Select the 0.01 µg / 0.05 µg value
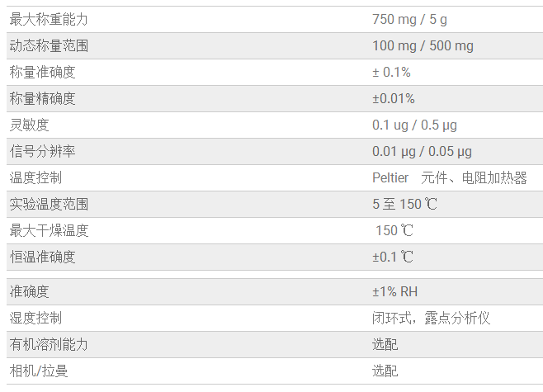The image size is (543, 392). pyautogui.click(x=422, y=151)
